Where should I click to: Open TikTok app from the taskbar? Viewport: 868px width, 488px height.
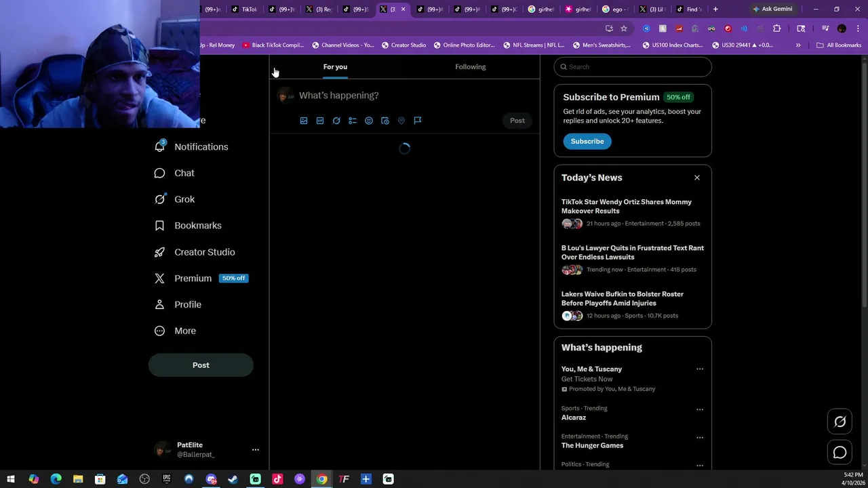[277, 479]
